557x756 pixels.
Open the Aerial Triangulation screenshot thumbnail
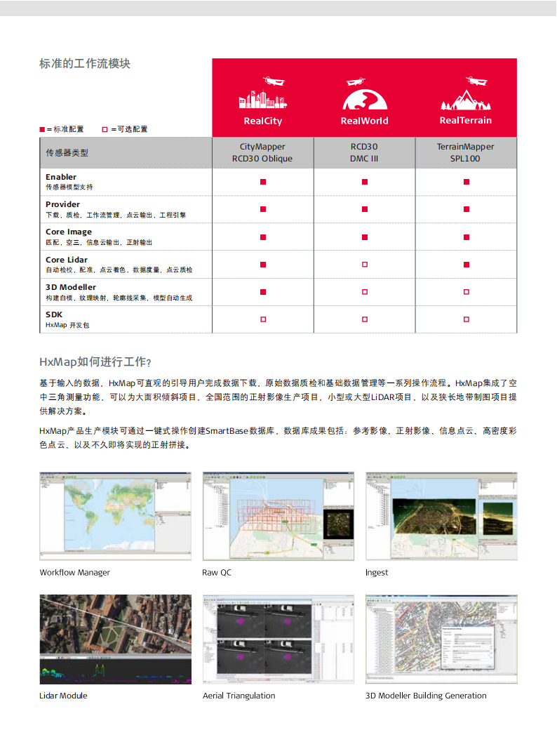point(278,639)
